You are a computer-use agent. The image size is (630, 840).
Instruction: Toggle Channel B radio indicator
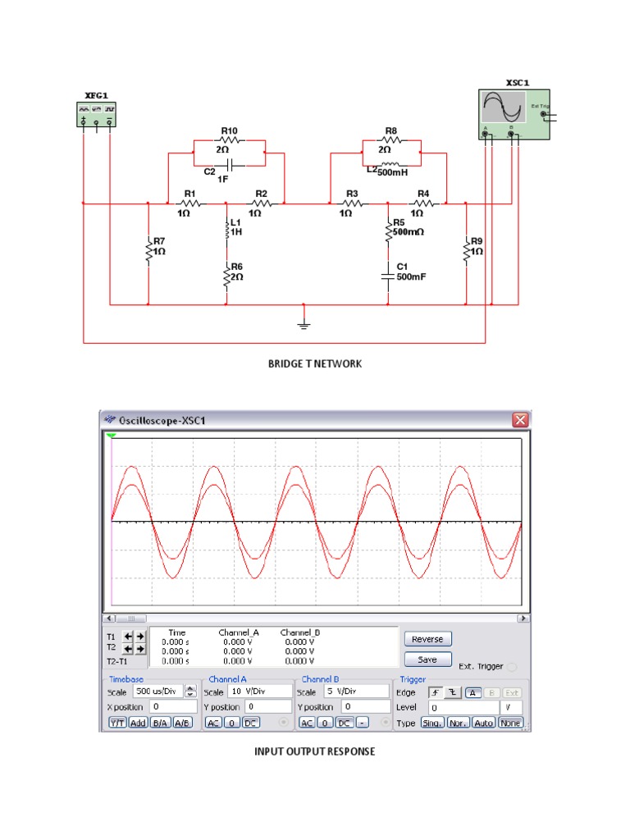point(385,723)
